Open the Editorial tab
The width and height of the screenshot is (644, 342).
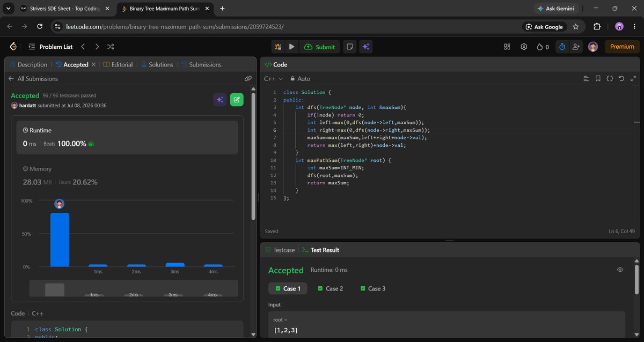tap(118, 64)
